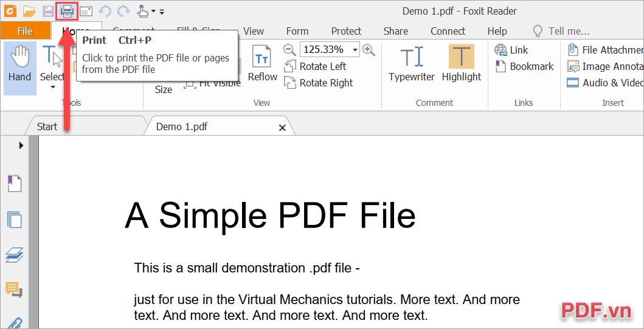Switch to the Help ribbon tab
644x329 pixels.
[x=497, y=31]
